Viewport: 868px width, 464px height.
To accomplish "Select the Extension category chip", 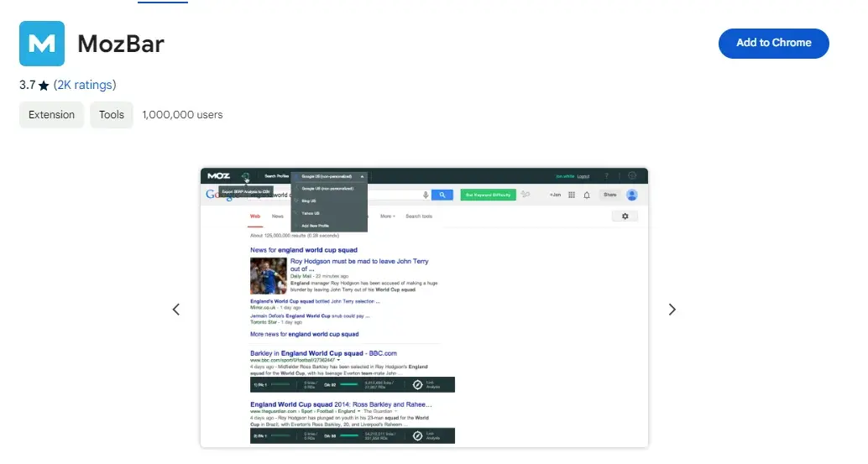I will click(x=51, y=114).
